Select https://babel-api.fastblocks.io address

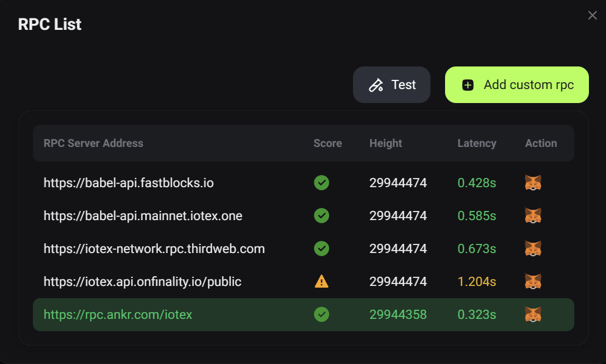[x=129, y=183]
